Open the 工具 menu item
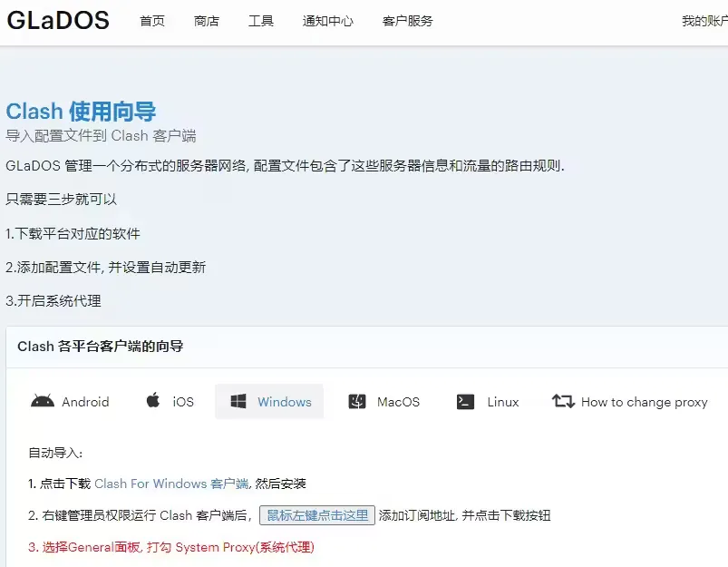The height and width of the screenshot is (567, 728). pos(261,21)
